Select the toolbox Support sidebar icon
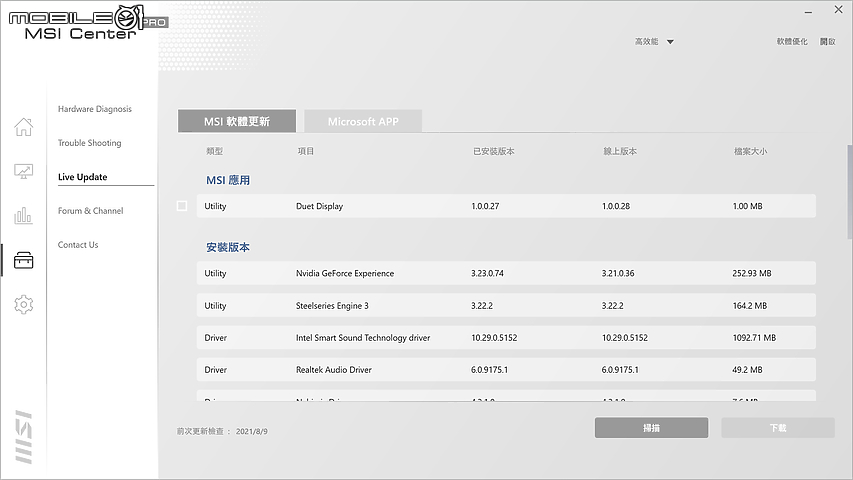Viewport: 853px width, 480px height. (x=23, y=260)
